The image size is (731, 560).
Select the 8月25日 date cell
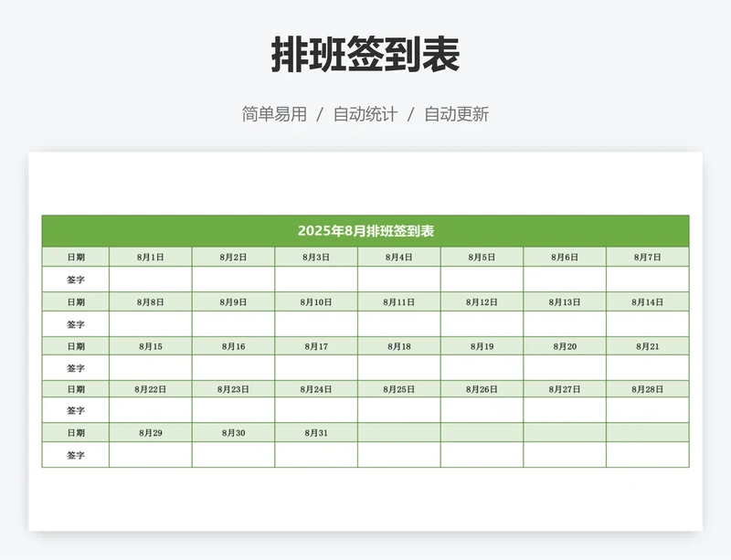[x=399, y=389]
